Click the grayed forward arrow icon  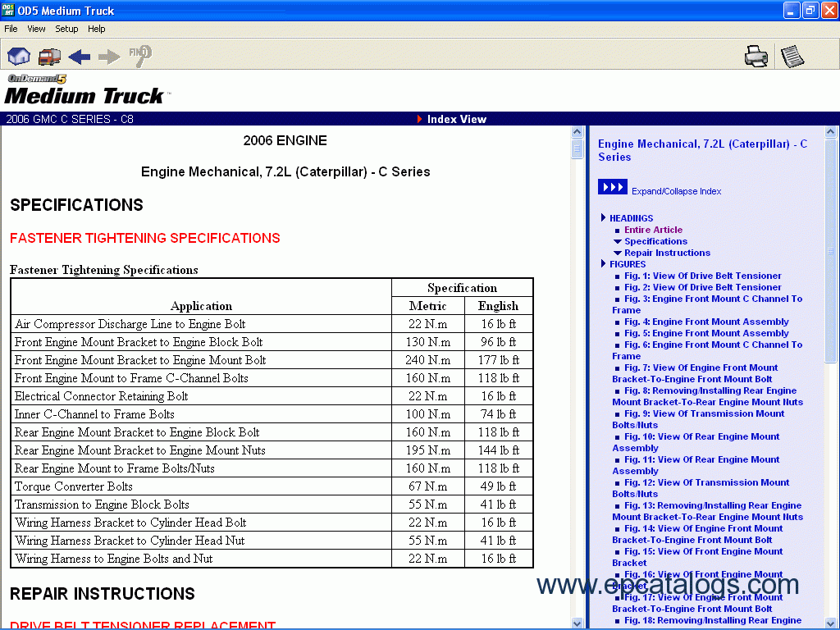(109, 56)
